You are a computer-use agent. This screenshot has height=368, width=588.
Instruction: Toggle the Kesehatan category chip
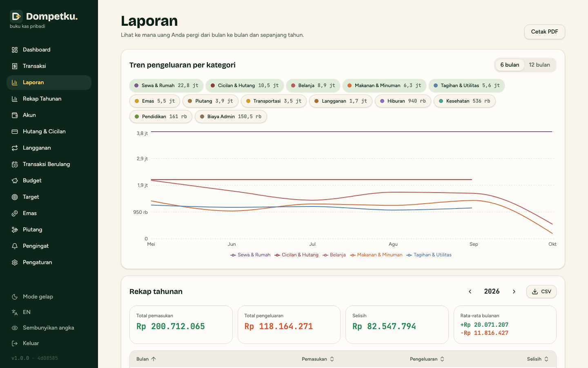click(465, 101)
